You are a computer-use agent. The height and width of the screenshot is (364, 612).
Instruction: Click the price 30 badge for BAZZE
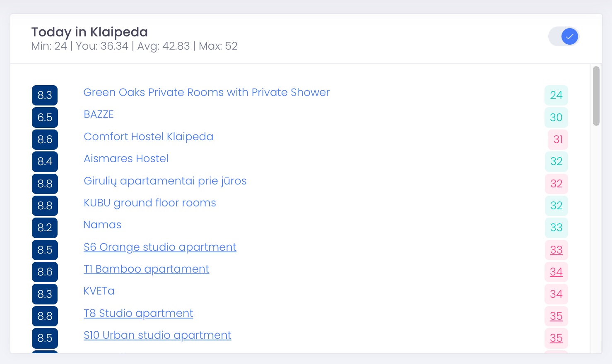coord(556,117)
